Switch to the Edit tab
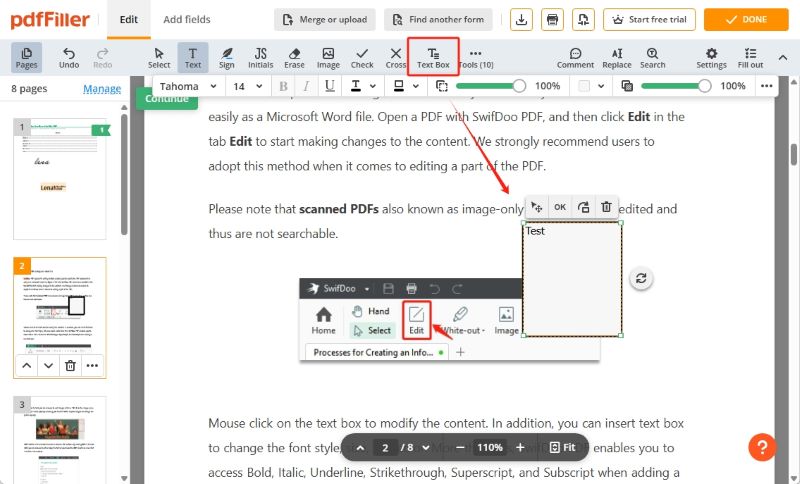Viewport: 800px width, 484px height. (129, 19)
